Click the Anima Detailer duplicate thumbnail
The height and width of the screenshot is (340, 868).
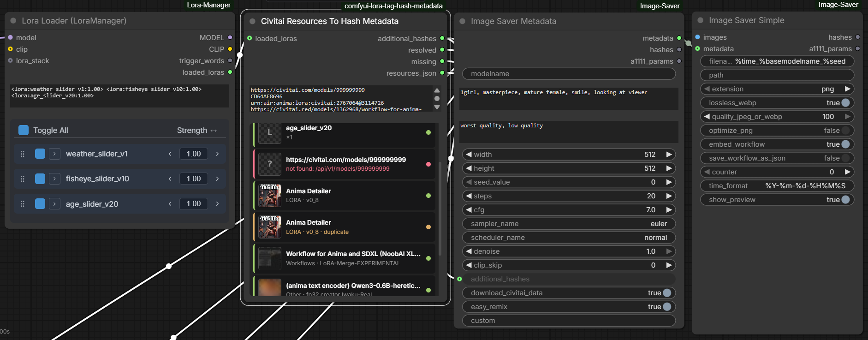(x=270, y=227)
